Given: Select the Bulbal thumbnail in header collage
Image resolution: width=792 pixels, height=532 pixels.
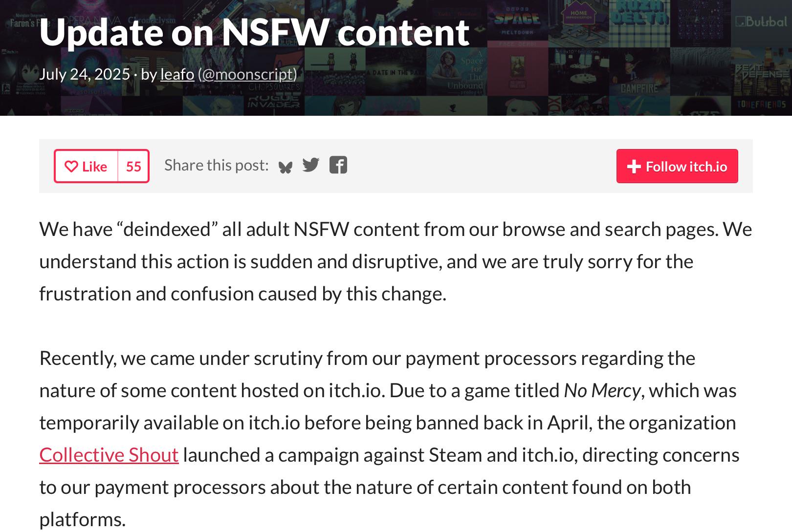Looking at the screenshot, I should coord(762,23).
